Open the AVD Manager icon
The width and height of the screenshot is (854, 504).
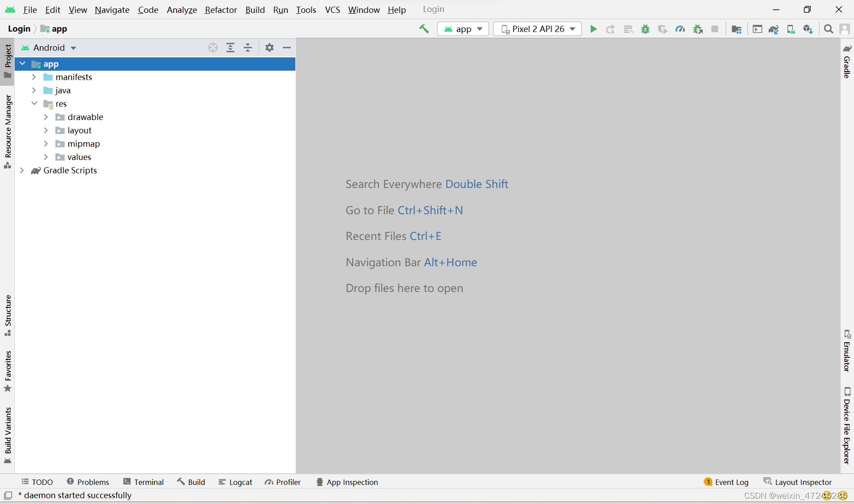791,29
